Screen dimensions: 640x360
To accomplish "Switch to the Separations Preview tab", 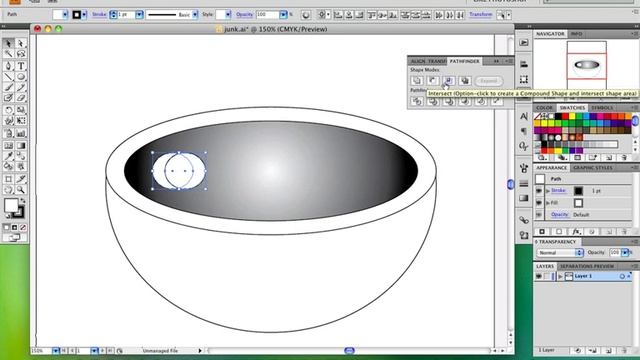I will 587,266.
